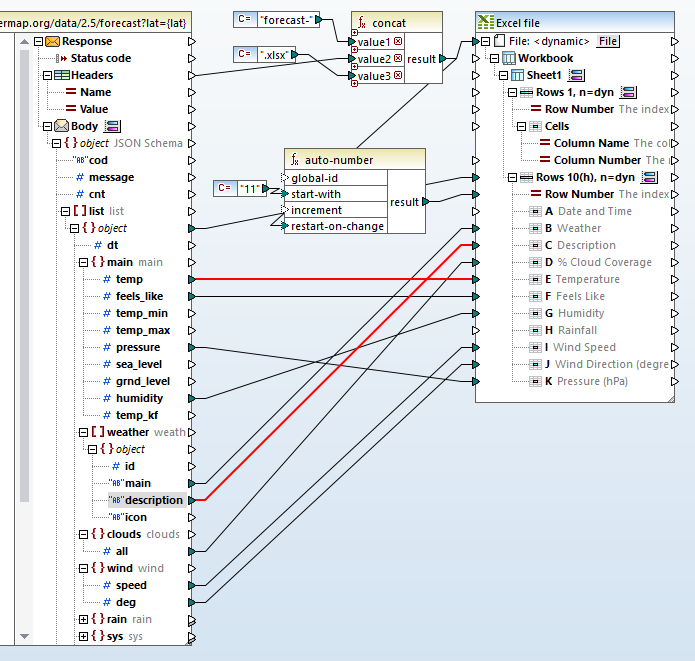The height and width of the screenshot is (661, 695).
Task: Click the Body settings icon button
Action: point(113,126)
